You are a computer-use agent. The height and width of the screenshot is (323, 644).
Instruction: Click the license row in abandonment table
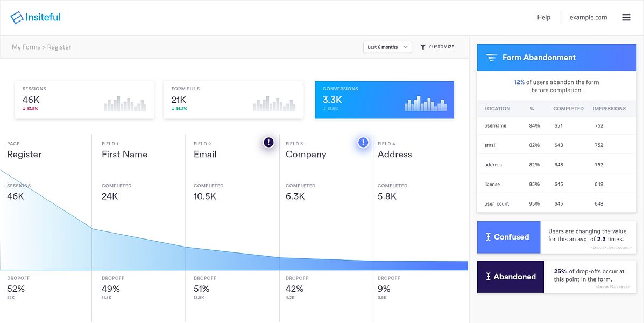click(556, 184)
